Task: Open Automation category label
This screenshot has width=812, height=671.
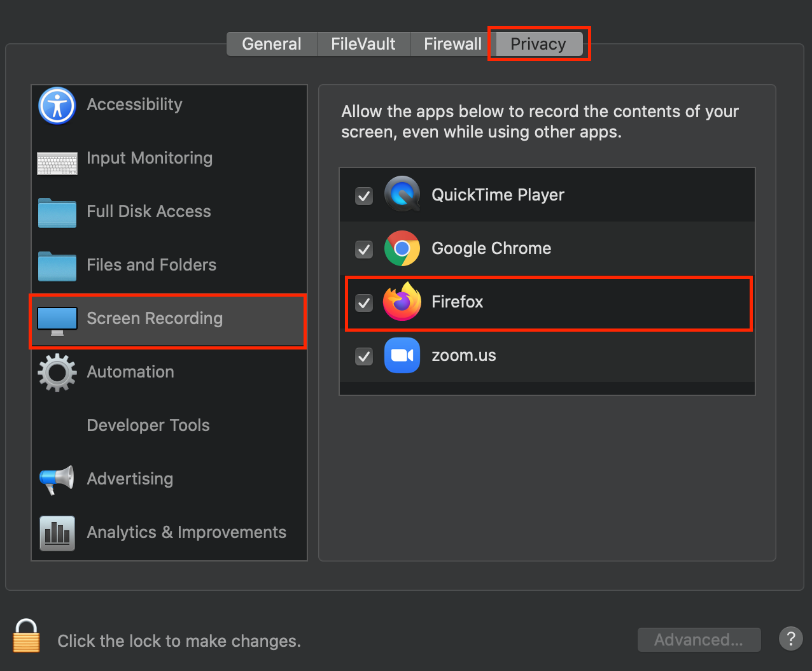Action: (130, 372)
